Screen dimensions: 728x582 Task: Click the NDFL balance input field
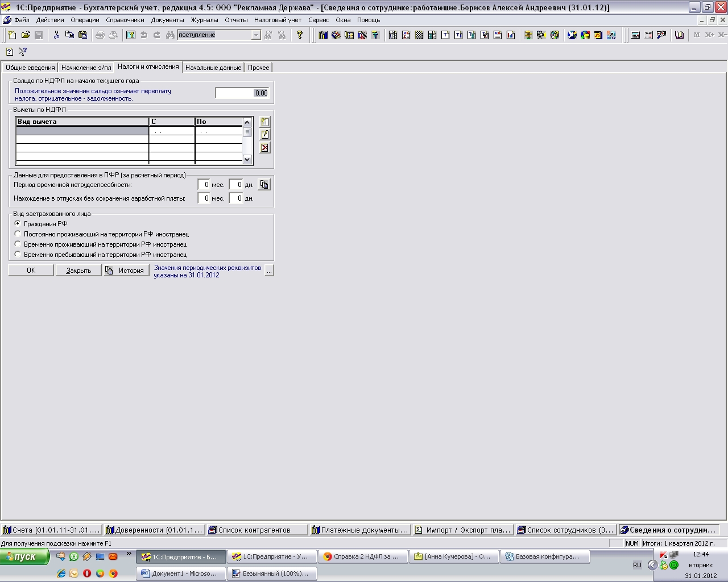pos(242,93)
